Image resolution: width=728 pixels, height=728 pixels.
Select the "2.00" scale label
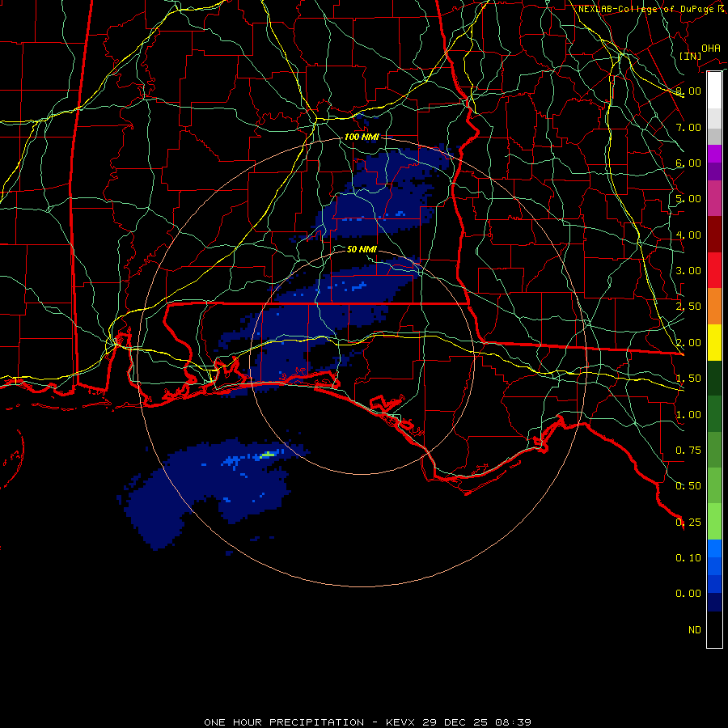point(688,343)
